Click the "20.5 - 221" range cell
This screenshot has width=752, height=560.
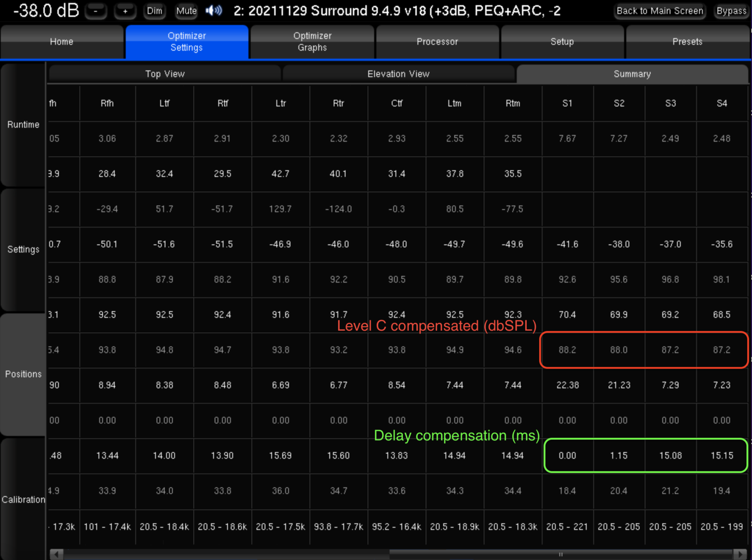click(x=567, y=527)
